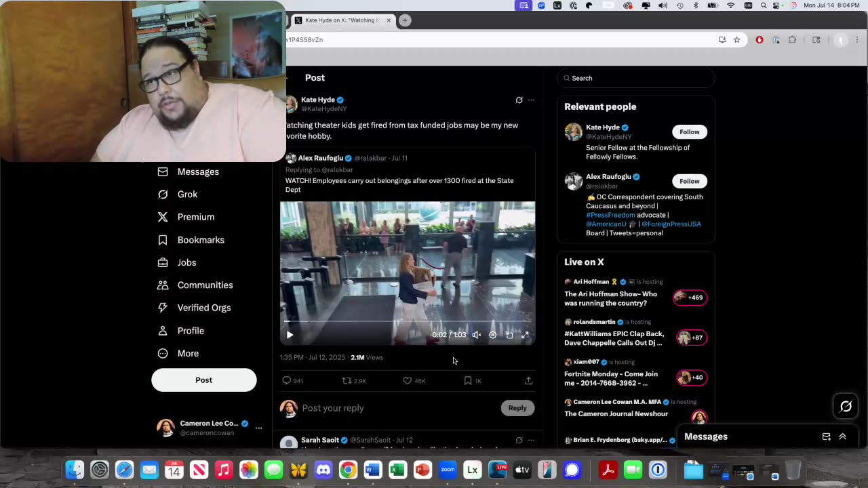Viewport: 868px width, 488px height.
Task: Seek along the video progress bar
Action: coord(408,321)
